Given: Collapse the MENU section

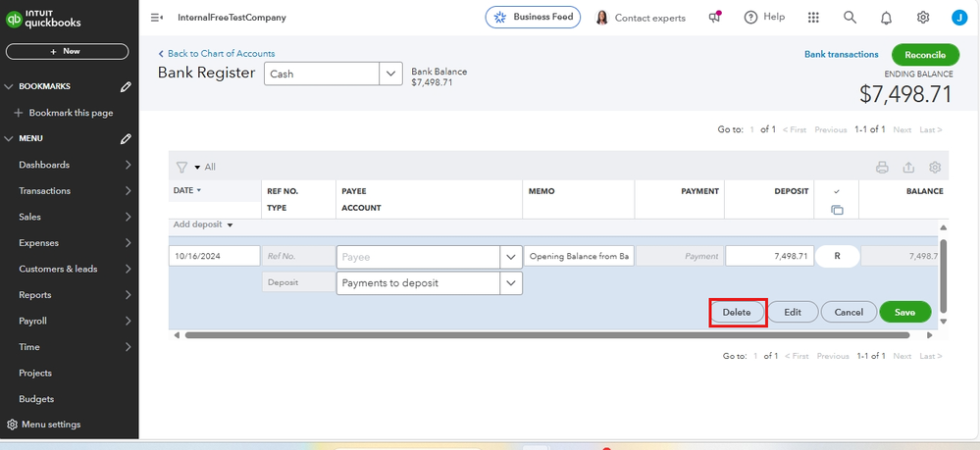Looking at the screenshot, I should [9, 139].
